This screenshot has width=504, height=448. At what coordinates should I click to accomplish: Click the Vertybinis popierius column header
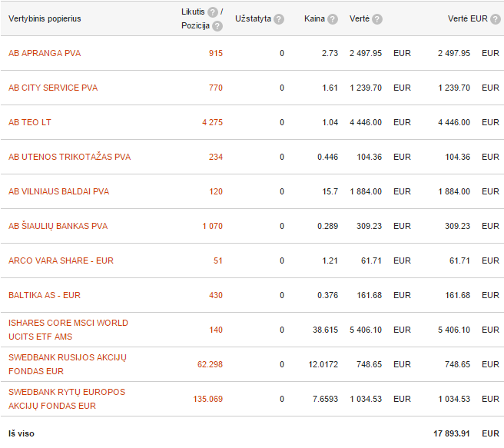(x=45, y=18)
